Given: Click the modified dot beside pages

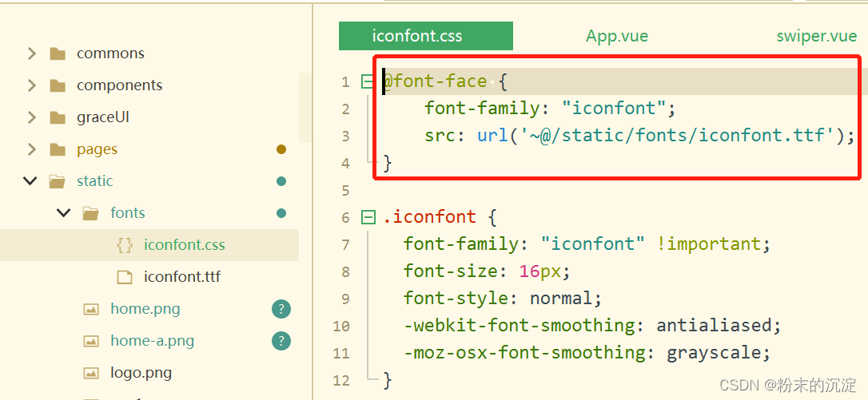Looking at the screenshot, I should 281,149.
